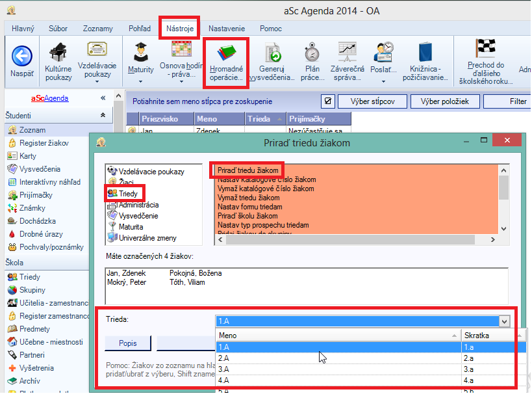Toggle the checkbox beside Výber stĺpcov
The height and width of the screenshot is (396, 532).
click(328, 101)
